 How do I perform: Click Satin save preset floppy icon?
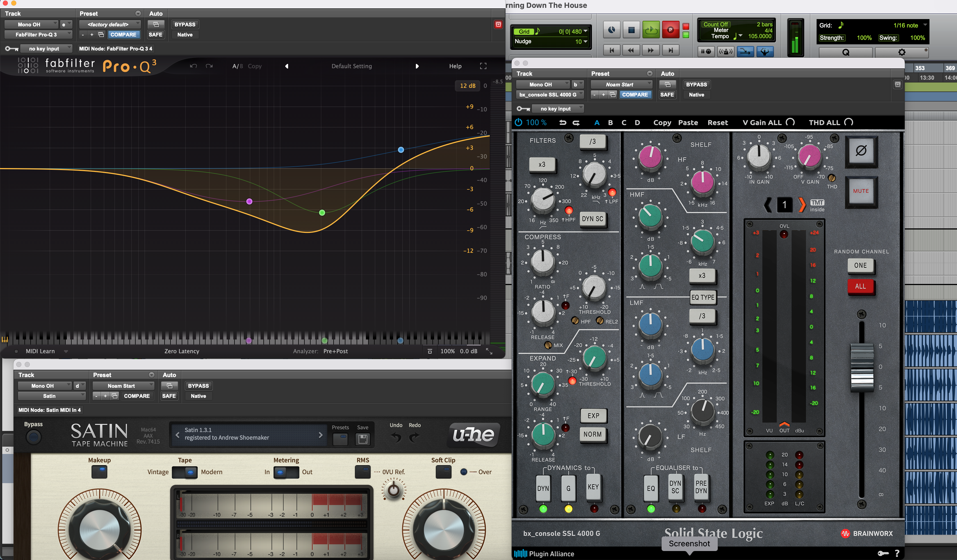point(363,439)
